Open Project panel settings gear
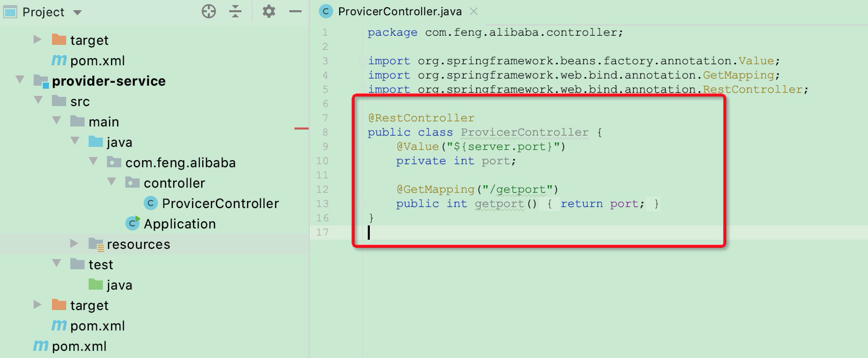868x358 pixels. (x=268, y=11)
